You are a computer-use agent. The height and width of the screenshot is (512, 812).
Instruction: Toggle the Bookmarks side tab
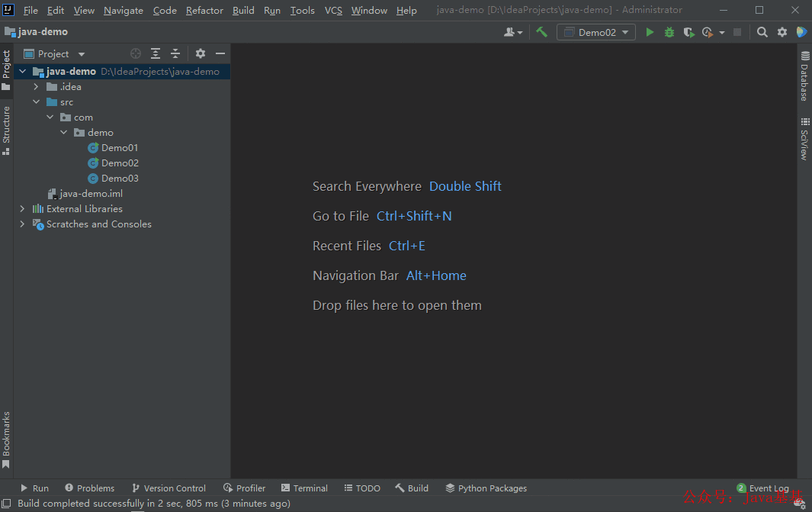click(x=6, y=440)
